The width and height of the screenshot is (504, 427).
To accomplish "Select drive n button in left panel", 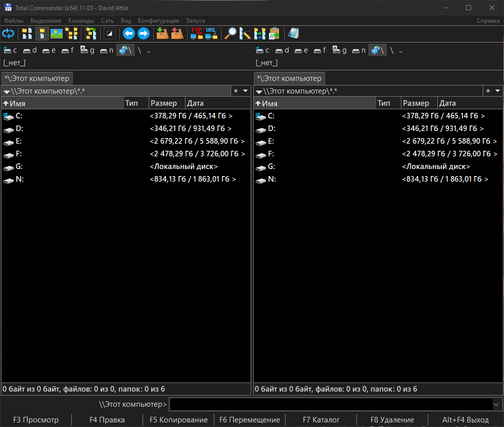I will click(x=106, y=50).
